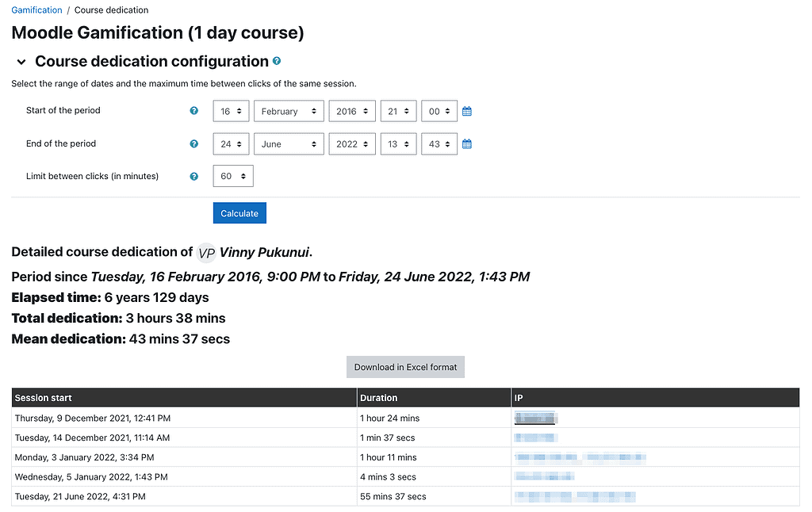Open end hour dropdown showing 13
The image size is (812, 512).
pyautogui.click(x=398, y=144)
